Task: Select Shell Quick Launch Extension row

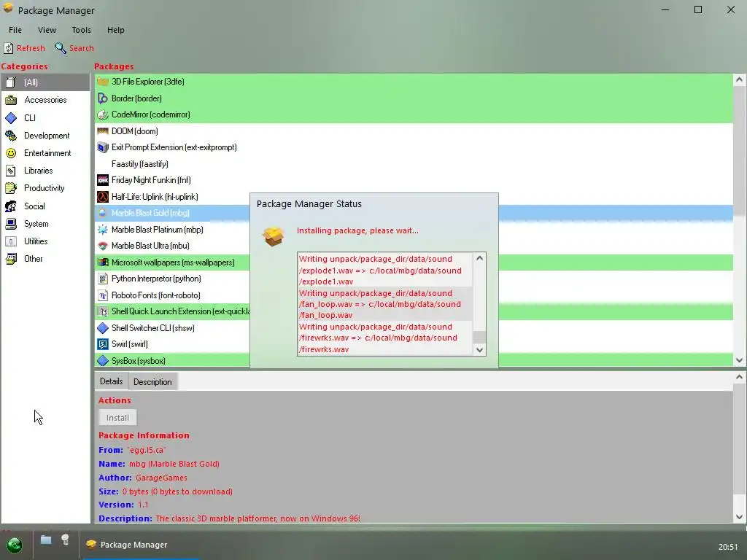Action: (414, 311)
